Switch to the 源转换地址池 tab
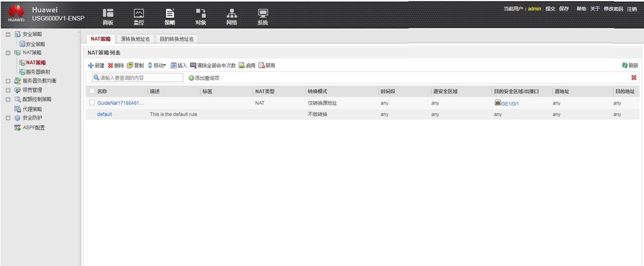 pos(135,39)
